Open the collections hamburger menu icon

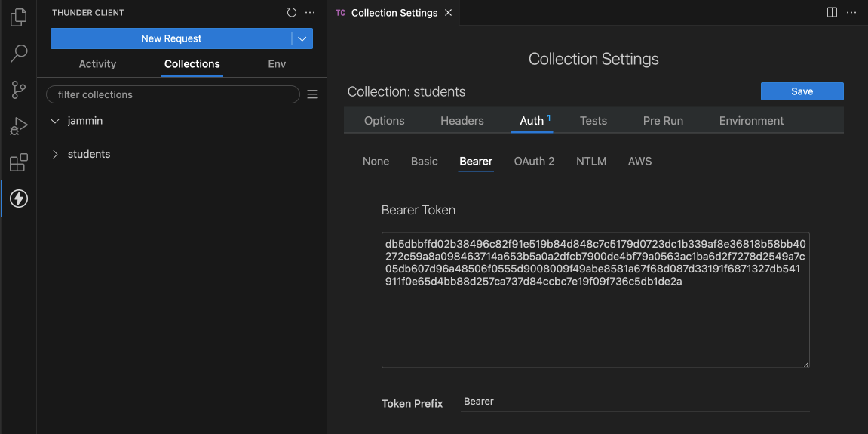pos(313,95)
